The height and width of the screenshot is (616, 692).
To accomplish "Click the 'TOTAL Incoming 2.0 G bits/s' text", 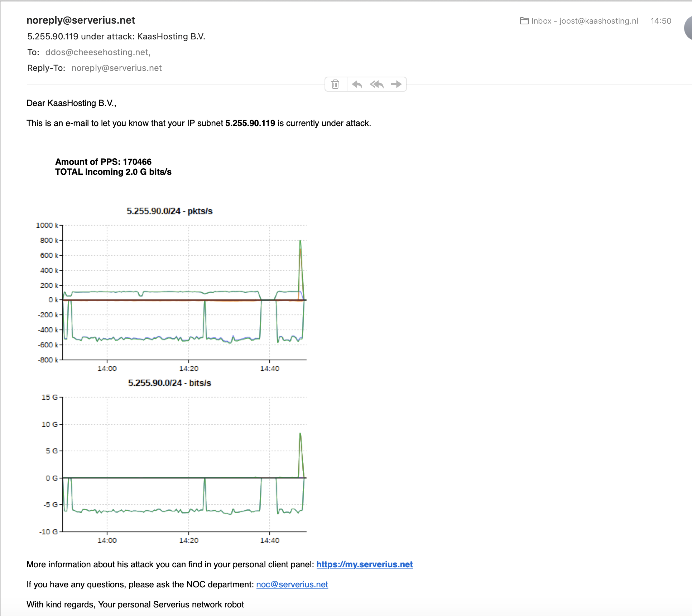I will point(113,172).
